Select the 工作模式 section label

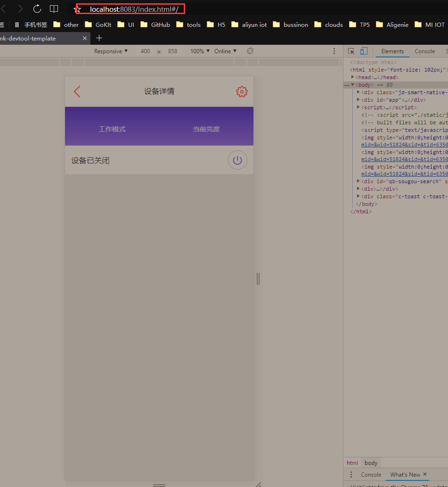coord(112,129)
